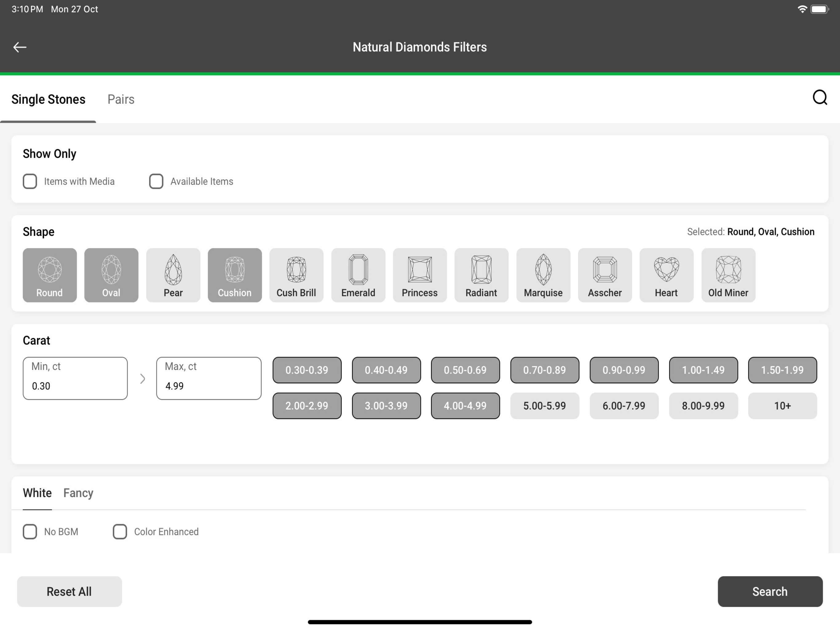The height and width of the screenshot is (630, 840).
Task: Edit the Max, ct input field
Action: pos(209,378)
